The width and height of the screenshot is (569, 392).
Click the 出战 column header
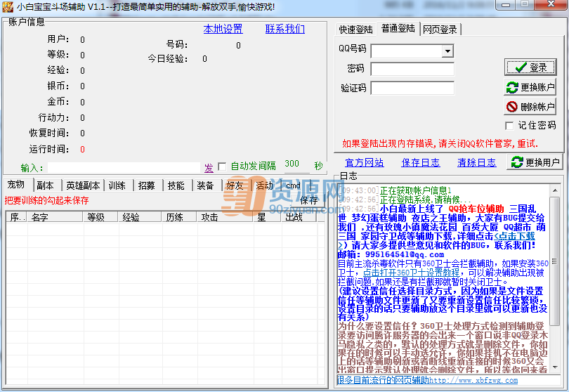[299, 217]
